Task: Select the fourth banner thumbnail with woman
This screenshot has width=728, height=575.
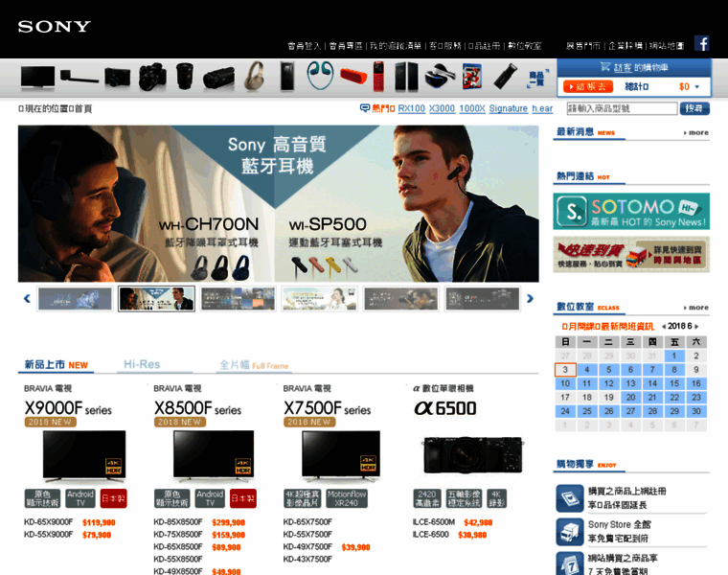Action: [x=319, y=299]
